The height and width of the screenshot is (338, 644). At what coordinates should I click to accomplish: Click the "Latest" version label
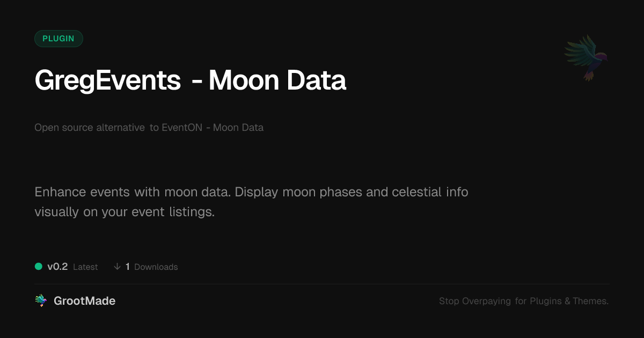[85, 267]
